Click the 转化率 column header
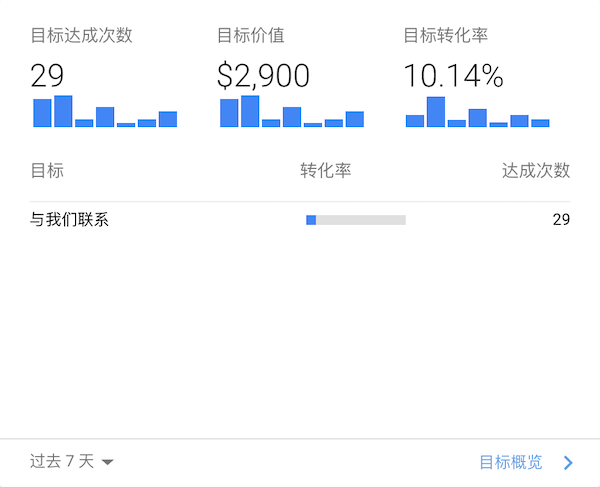 point(326,170)
